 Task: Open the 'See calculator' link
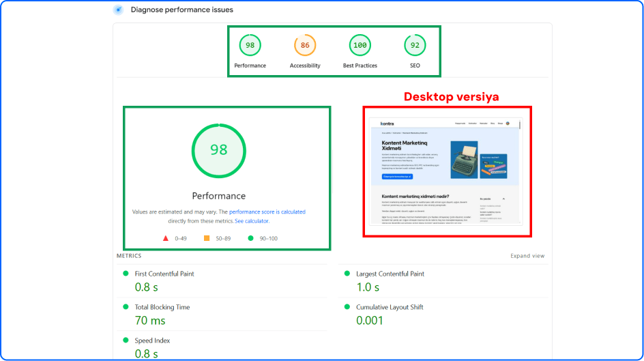point(252,221)
